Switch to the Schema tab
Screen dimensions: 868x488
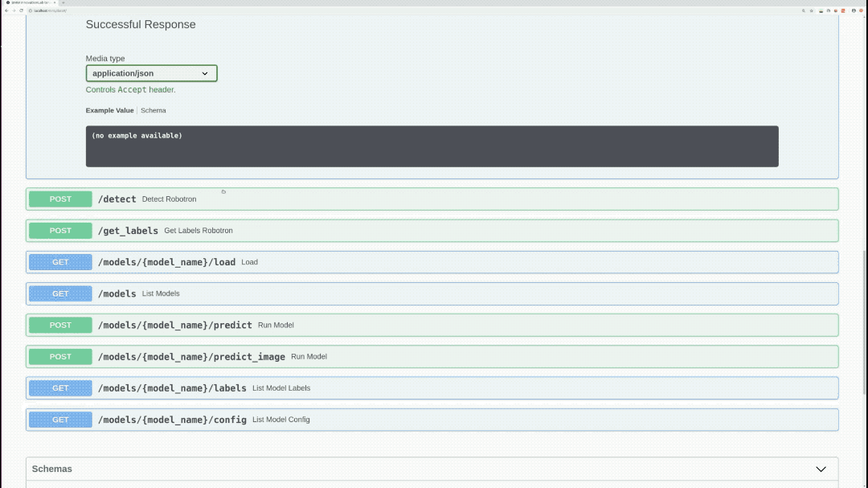pyautogui.click(x=154, y=110)
